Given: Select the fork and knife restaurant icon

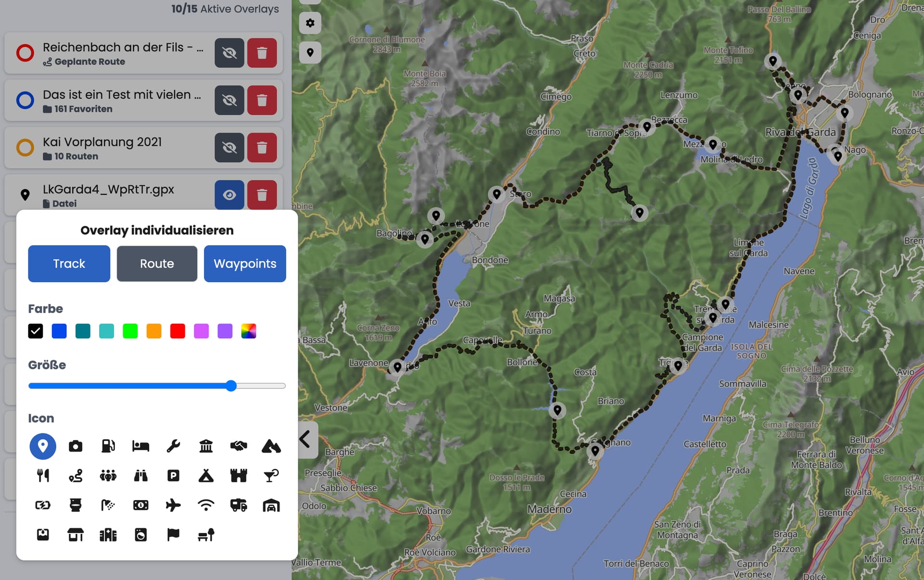Looking at the screenshot, I should click(43, 476).
